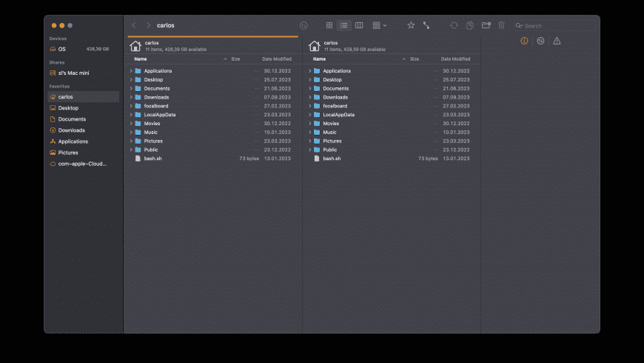Open com~apple~Cloud favorite in sidebar
The width and height of the screenshot is (644, 363).
[84, 164]
